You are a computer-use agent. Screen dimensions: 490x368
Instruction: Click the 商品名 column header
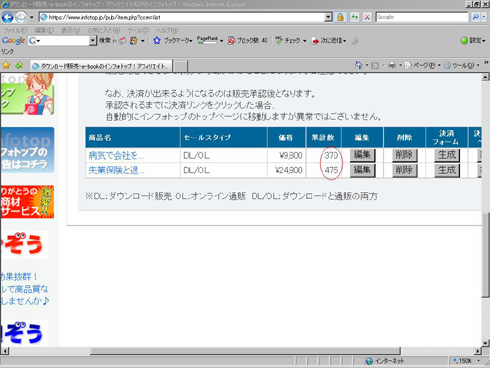[133, 137]
